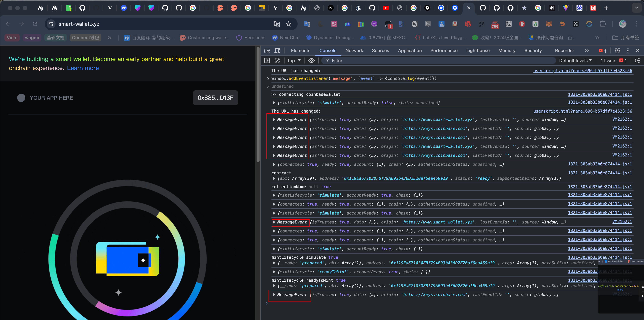This screenshot has height=320, width=644.
Task: Open the NextChat bookmark
Action: [286, 38]
